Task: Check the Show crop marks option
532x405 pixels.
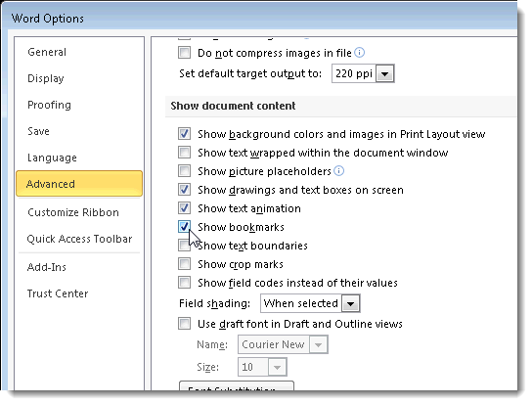Action: coord(184,264)
